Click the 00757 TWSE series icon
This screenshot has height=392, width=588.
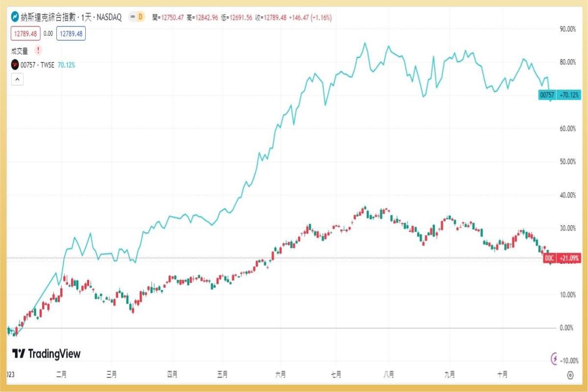(x=14, y=64)
